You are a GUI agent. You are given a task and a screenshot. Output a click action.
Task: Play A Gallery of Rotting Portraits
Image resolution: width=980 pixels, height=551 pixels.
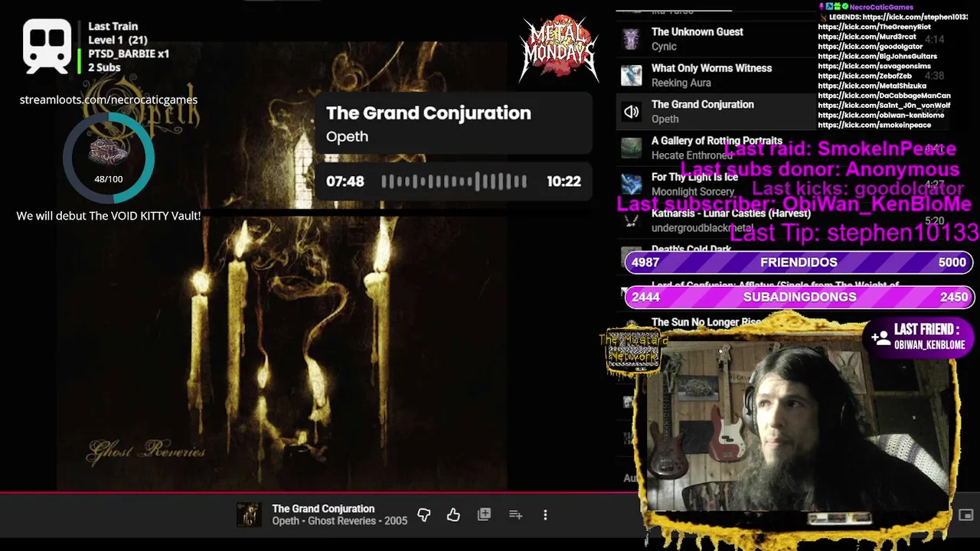[x=717, y=141]
